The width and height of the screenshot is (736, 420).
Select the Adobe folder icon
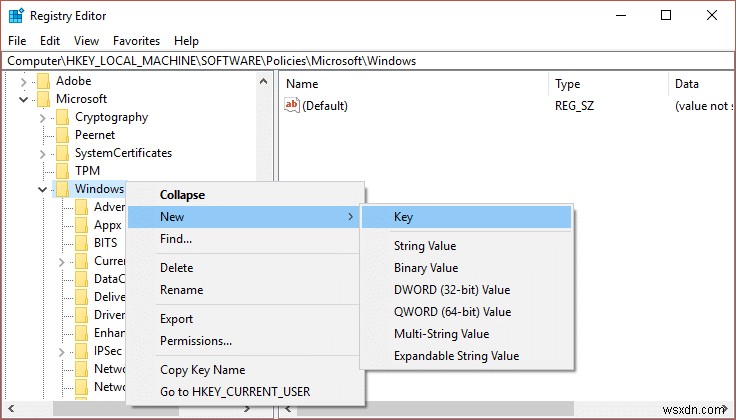tap(43, 81)
